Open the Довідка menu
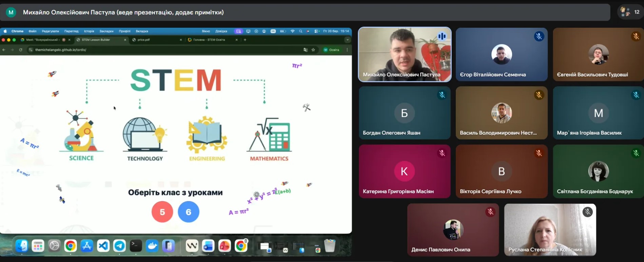The image size is (644, 262). click(221, 31)
